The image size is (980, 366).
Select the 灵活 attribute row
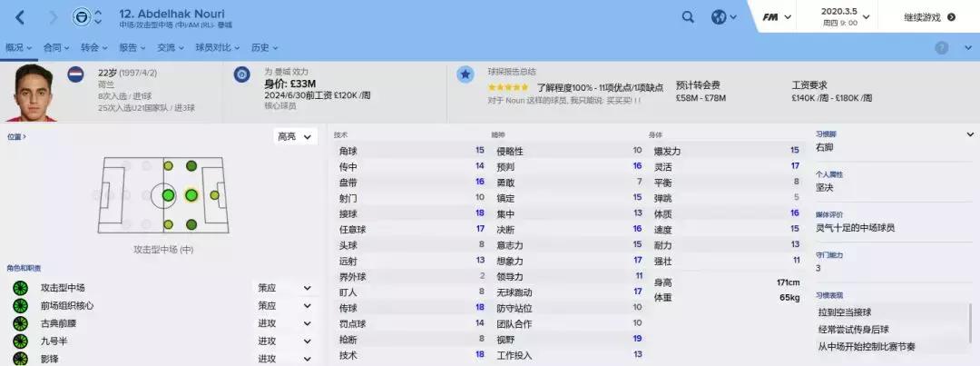(x=726, y=166)
